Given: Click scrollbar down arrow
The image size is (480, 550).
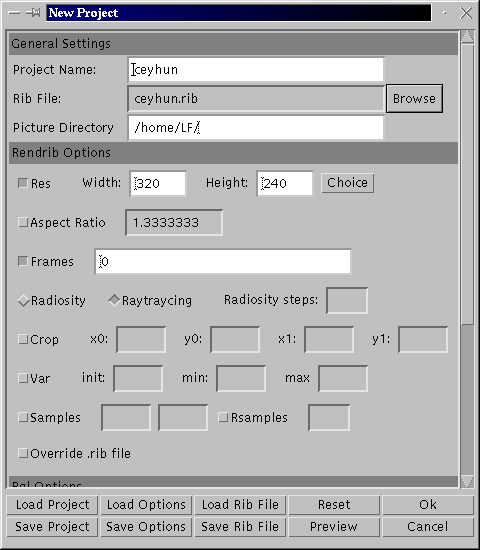Looking at the screenshot, I should 467,481.
